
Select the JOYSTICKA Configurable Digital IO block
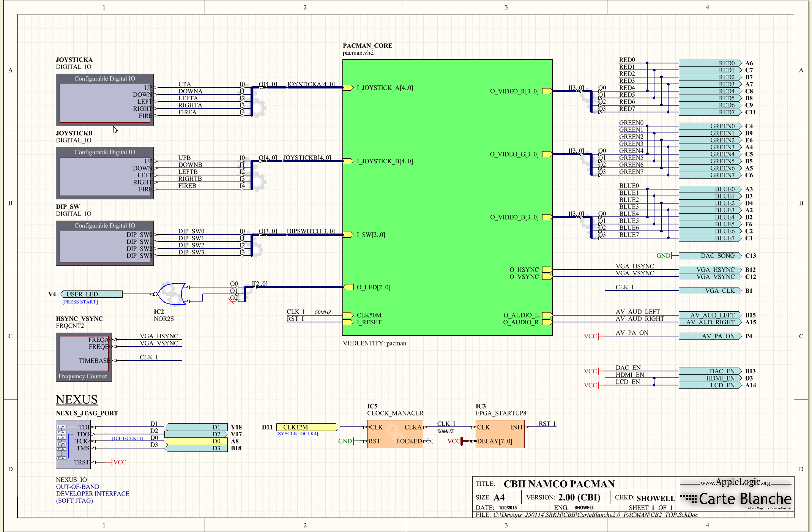click(x=105, y=100)
